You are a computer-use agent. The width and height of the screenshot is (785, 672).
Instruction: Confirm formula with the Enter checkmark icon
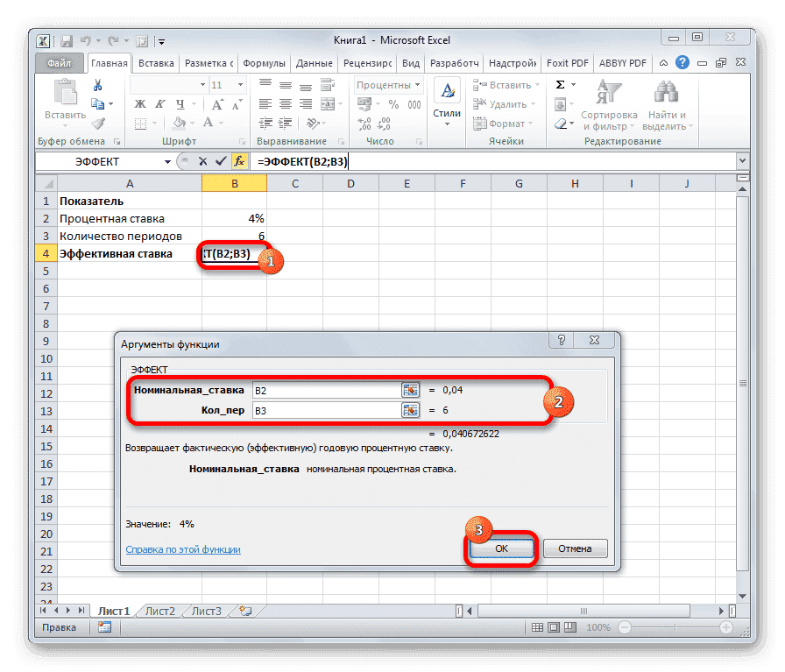[220, 161]
